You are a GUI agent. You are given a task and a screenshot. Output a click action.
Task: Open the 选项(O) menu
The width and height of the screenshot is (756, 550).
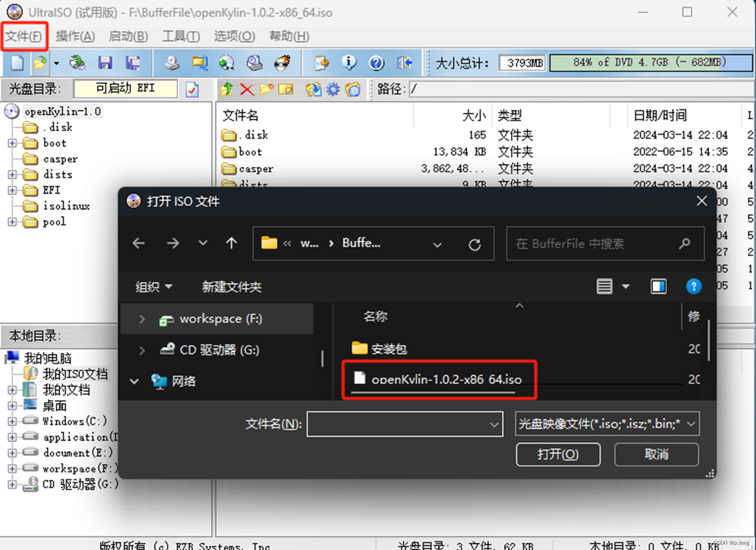click(234, 36)
